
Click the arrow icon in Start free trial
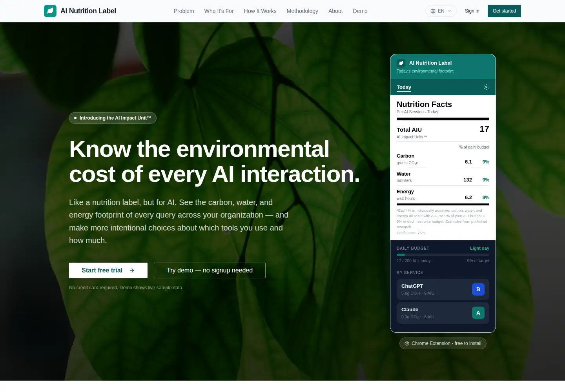tap(132, 270)
